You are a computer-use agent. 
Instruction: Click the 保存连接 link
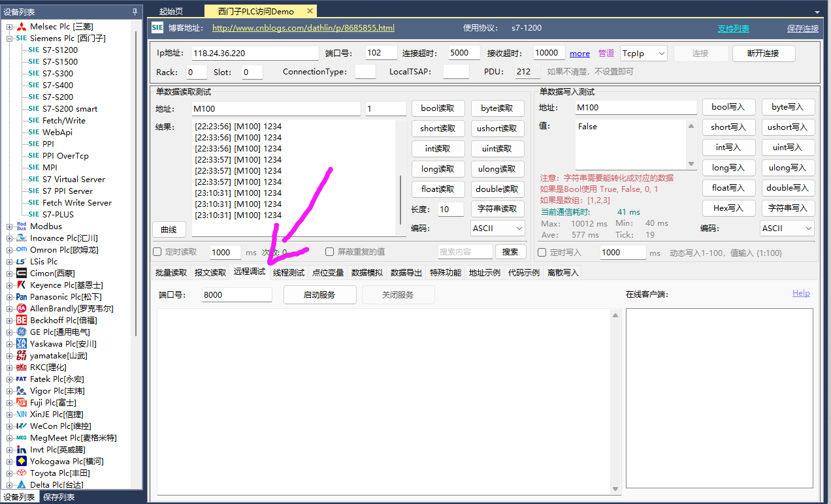point(803,29)
